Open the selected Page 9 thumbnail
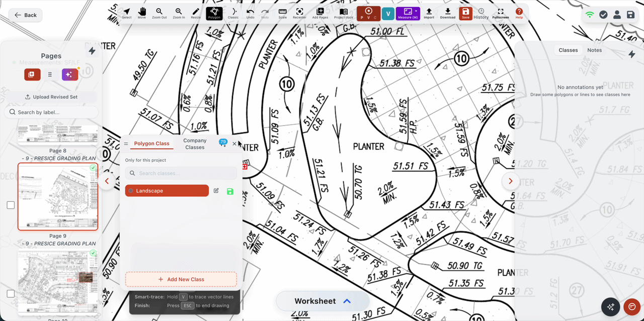This screenshot has width=644, height=321. 58,196
